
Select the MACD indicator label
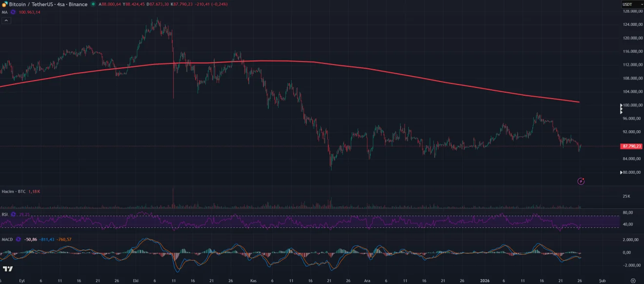coord(7,240)
